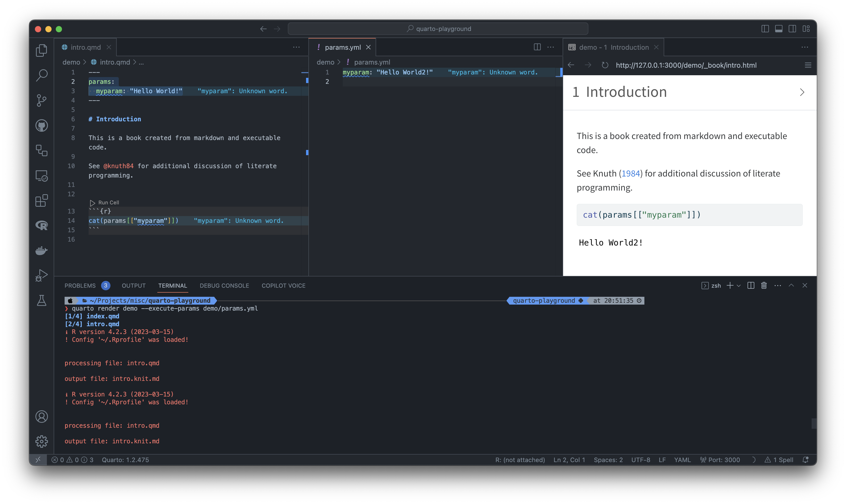The width and height of the screenshot is (846, 504).
Task: Go back in the preview browser
Action: [571, 65]
